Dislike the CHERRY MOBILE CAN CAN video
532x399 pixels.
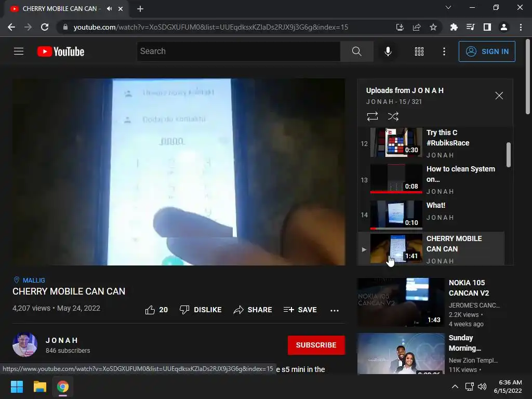tap(200, 310)
